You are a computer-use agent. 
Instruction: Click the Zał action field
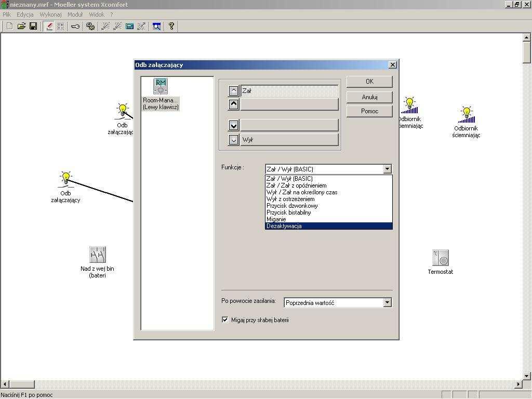[289, 91]
